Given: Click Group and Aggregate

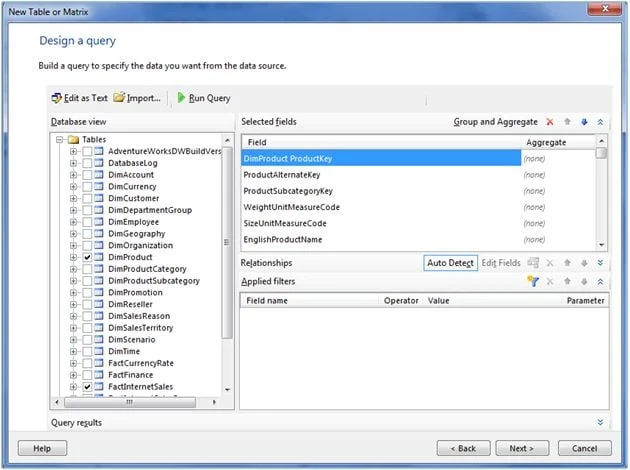Looking at the screenshot, I should [495, 122].
